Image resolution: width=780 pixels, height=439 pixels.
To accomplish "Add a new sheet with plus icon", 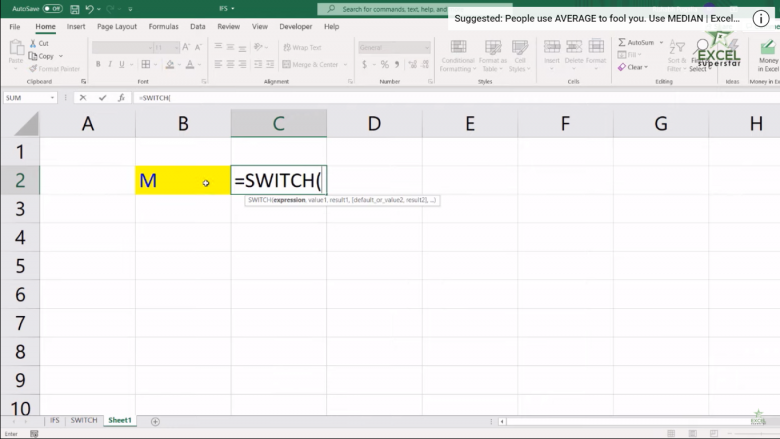I will [x=155, y=421].
